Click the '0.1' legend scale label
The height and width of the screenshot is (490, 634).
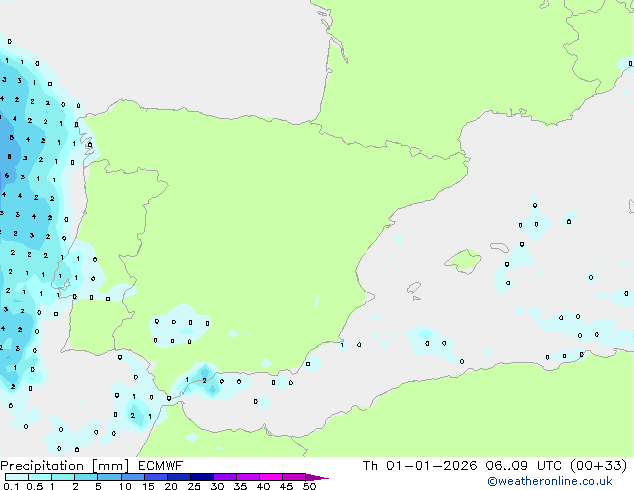click(11, 486)
